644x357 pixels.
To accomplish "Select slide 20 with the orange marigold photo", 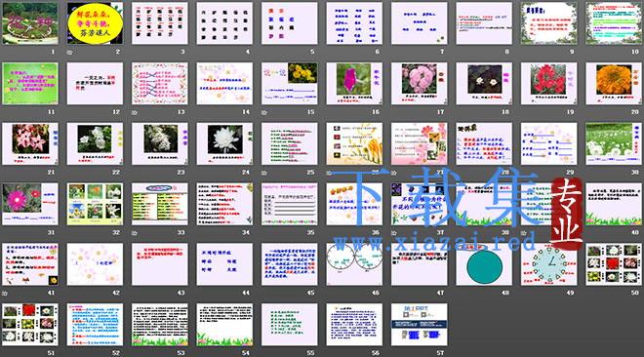I will [x=614, y=84].
